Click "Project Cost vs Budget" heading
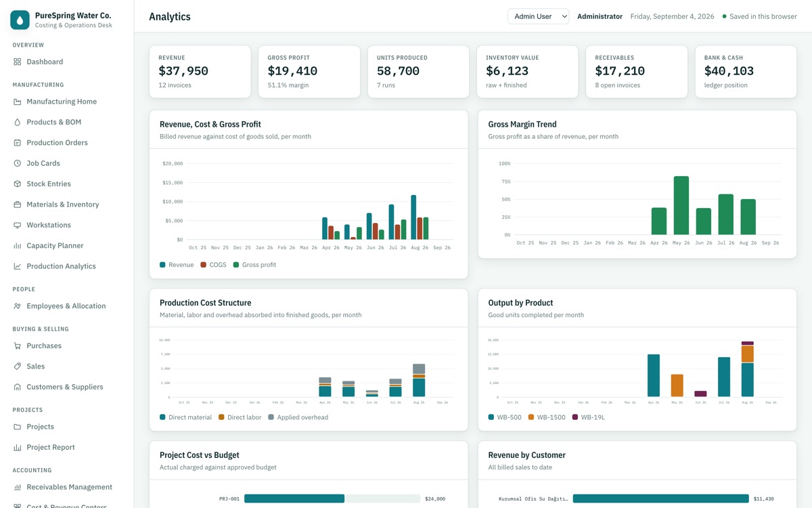 (200, 455)
